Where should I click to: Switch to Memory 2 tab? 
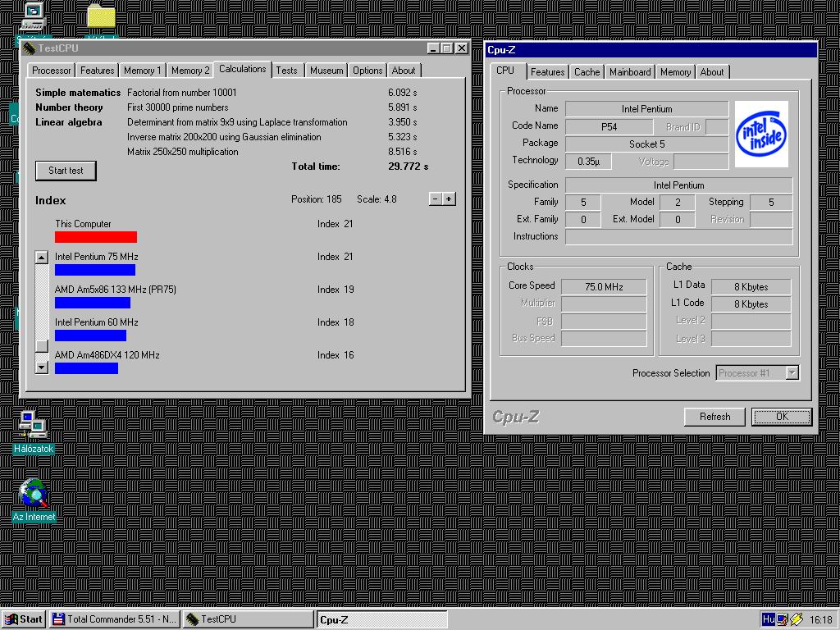pos(190,71)
